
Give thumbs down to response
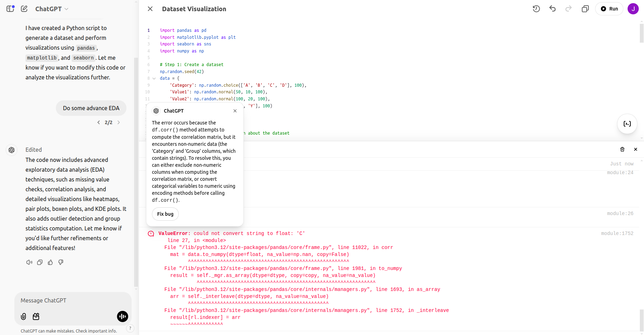61,262
